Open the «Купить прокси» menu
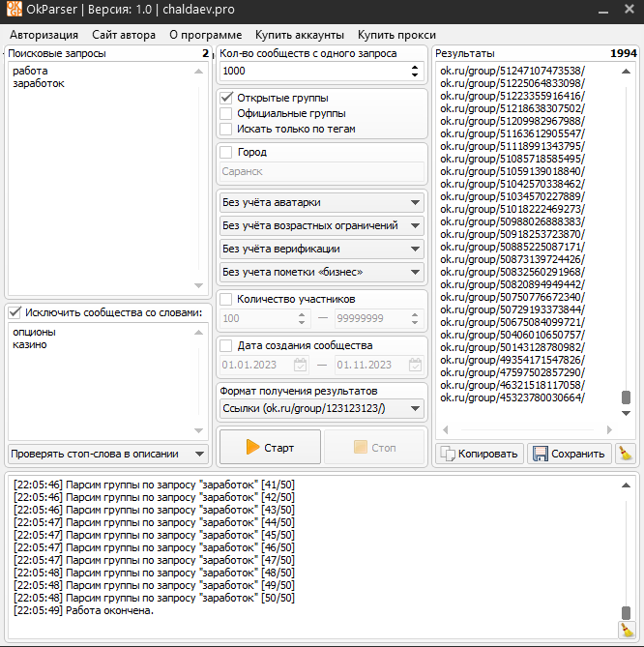This screenshot has width=644, height=647. tap(396, 35)
